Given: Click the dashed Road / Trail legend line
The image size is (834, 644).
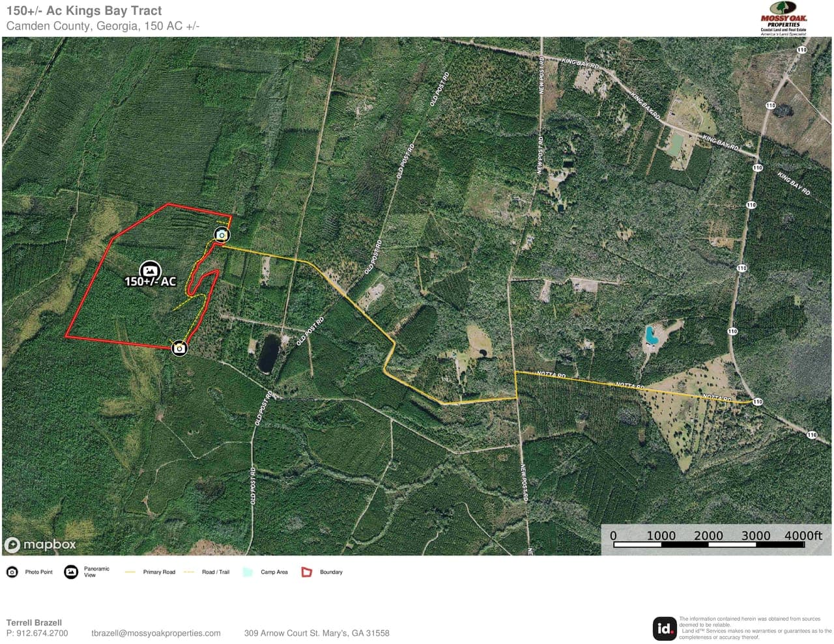Looking at the screenshot, I should 190,572.
